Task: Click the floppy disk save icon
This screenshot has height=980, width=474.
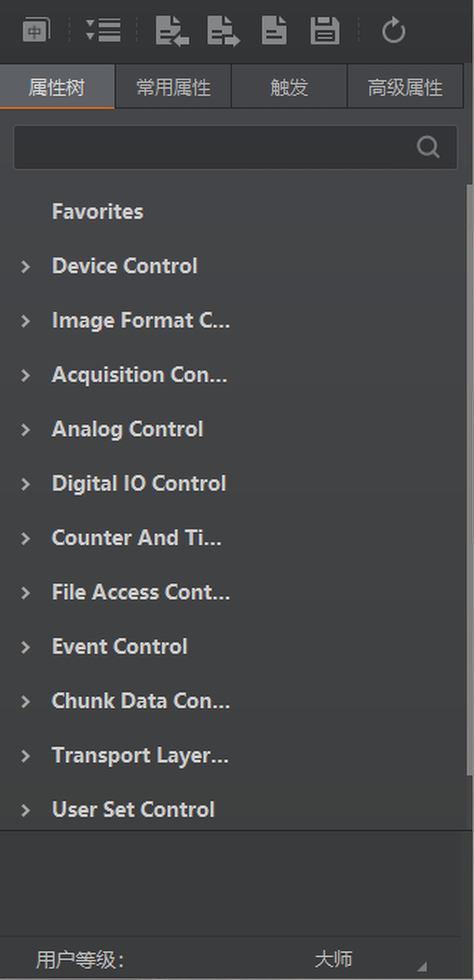Action: coord(325,31)
